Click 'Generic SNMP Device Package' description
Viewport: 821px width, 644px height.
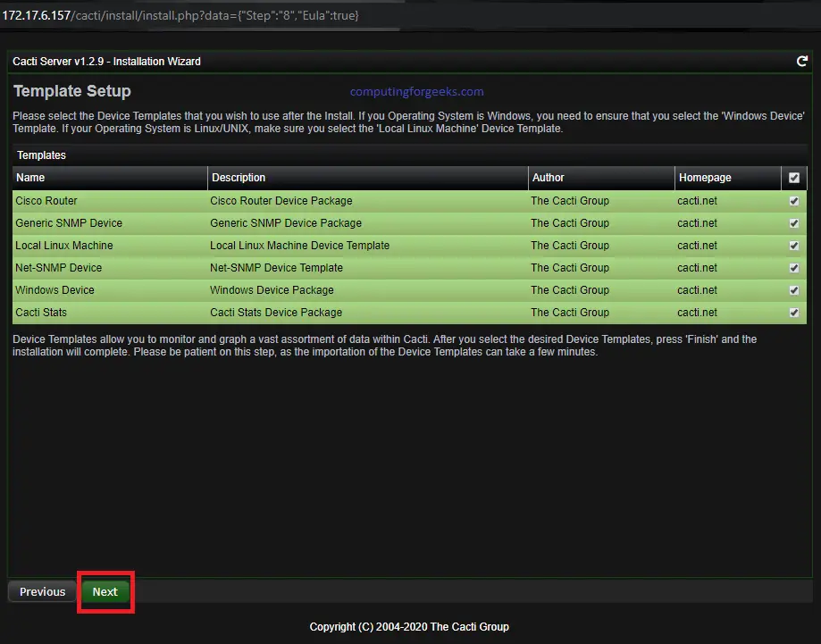286,223
